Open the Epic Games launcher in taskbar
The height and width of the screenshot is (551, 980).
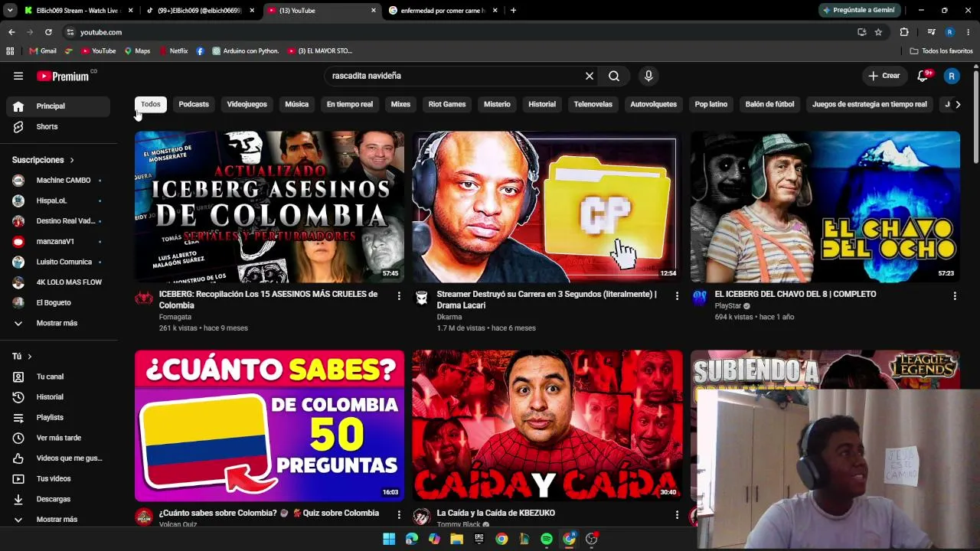click(479, 539)
